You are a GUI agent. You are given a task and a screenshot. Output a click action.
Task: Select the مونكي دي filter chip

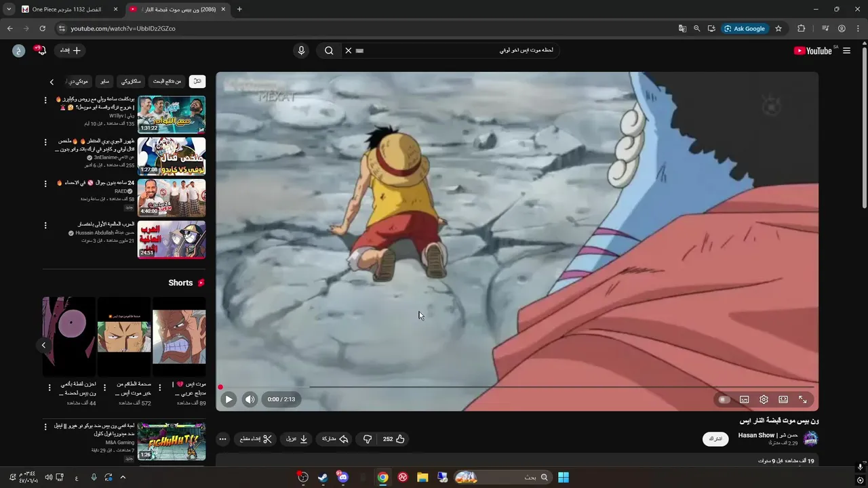click(79, 81)
